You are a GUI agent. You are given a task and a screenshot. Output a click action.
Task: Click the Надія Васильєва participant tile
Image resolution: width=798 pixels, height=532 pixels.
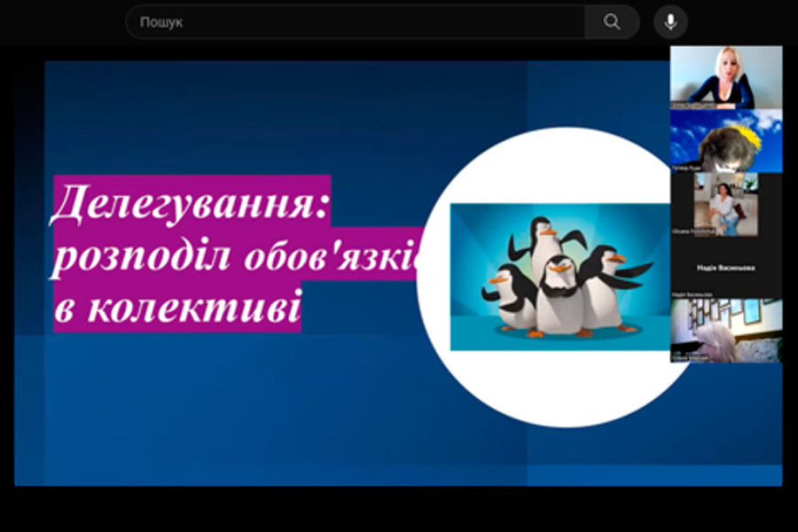pyautogui.click(x=725, y=267)
